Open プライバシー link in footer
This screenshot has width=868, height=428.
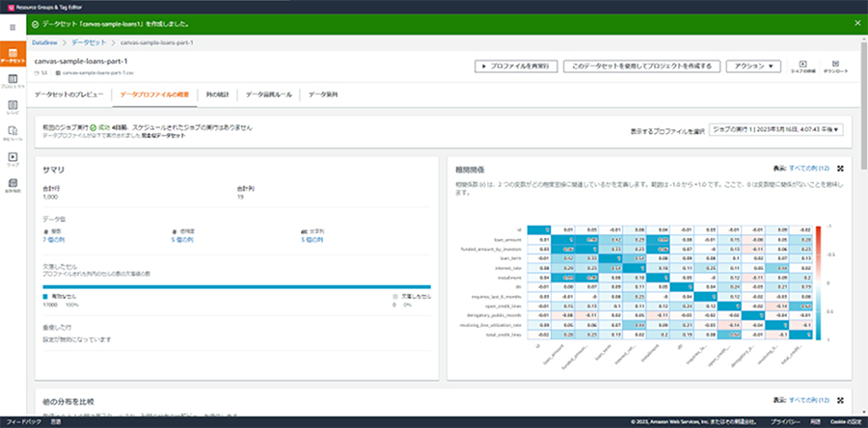click(x=785, y=422)
